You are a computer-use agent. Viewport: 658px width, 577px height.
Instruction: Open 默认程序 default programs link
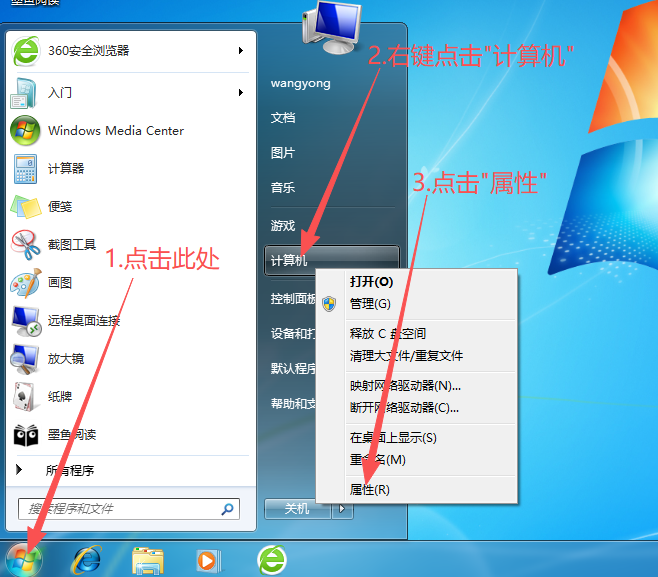pyautogui.click(x=293, y=368)
